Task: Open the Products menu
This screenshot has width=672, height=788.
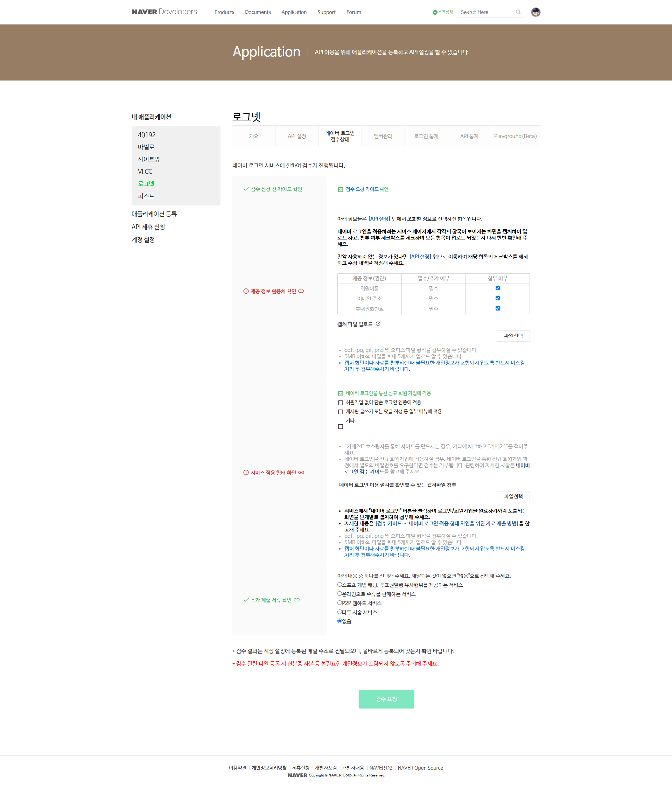Action: 224,12
